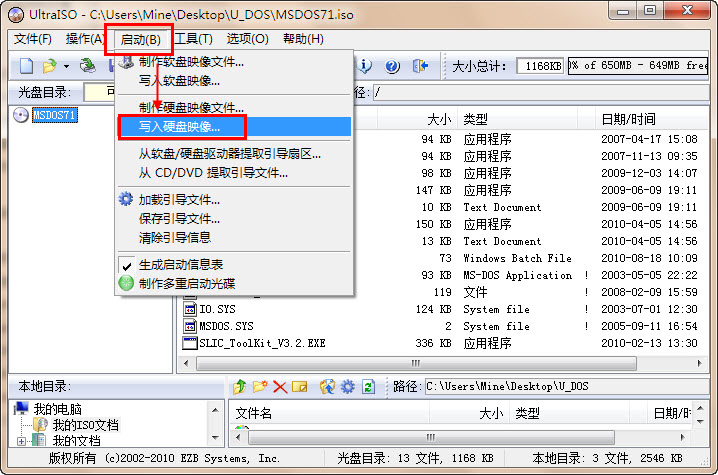
Task: Click the 我的文档 folder icon
Action: tap(39, 441)
